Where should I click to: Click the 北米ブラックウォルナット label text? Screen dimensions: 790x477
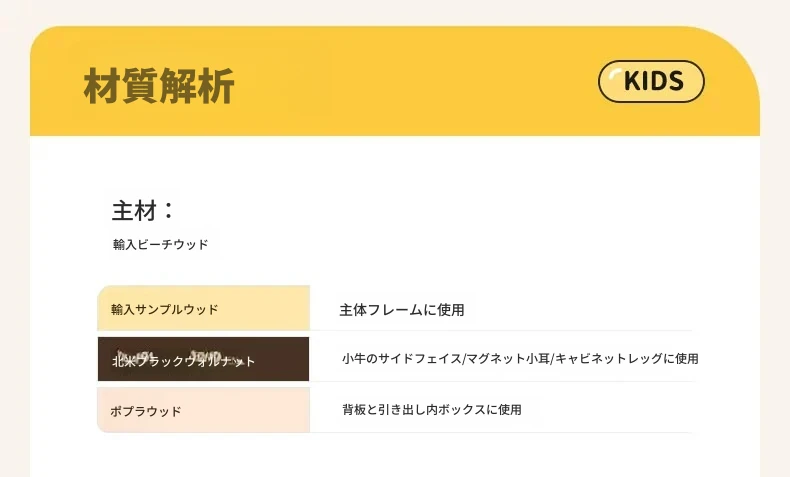(x=183, y=361)
